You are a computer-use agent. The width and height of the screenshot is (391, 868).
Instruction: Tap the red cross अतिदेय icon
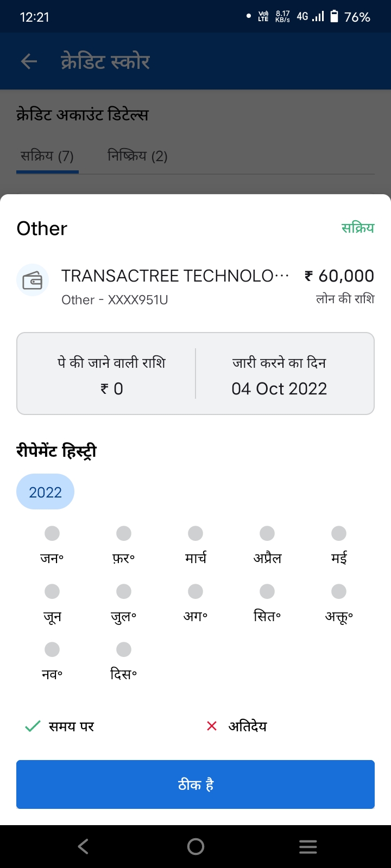(x=212, y=726)
